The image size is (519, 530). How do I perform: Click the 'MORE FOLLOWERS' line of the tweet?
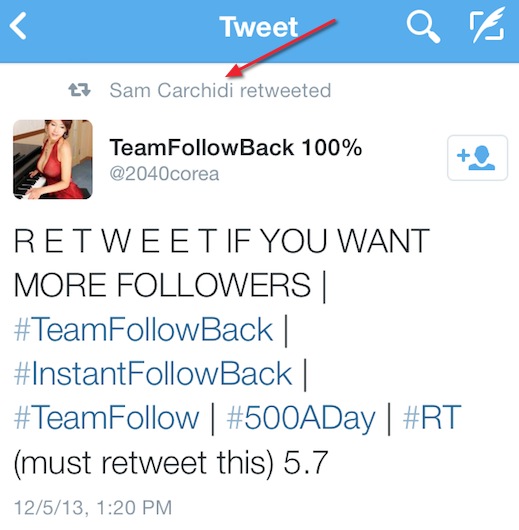click(x=162, y=285)
